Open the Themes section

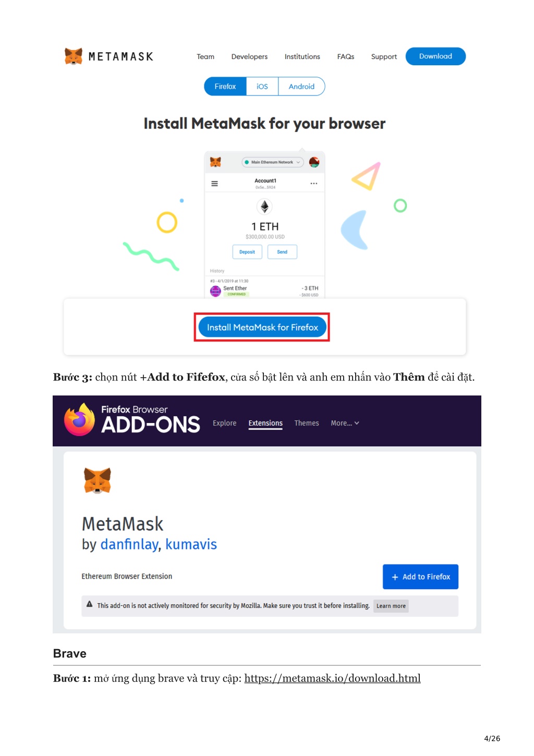click(307, 423)
